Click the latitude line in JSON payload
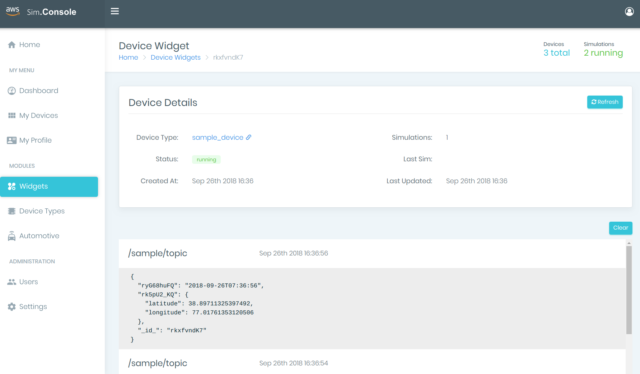640x374 pixels. (x=199, y=303)
